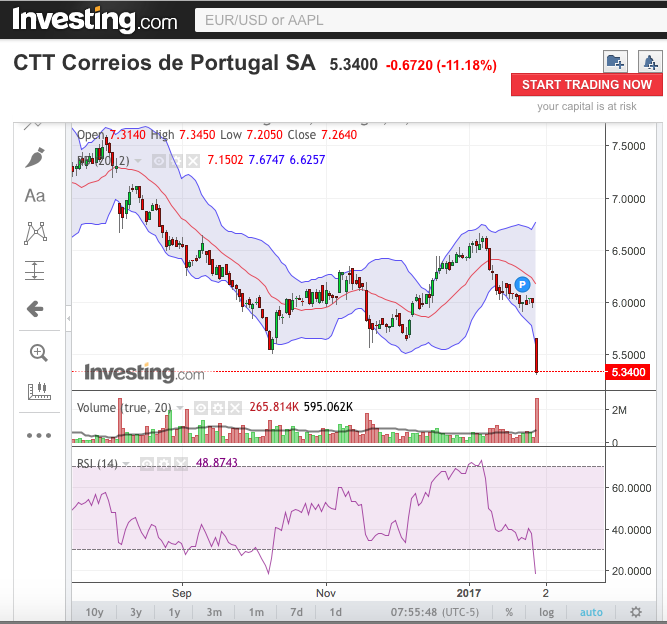
Task: Click the back arrow undo icon
Action: pos(35,308)
